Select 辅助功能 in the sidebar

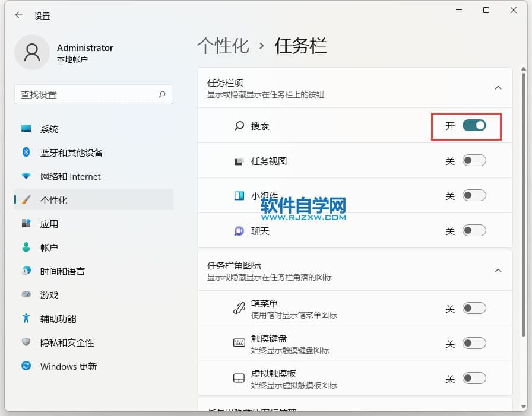pos(58,319)
